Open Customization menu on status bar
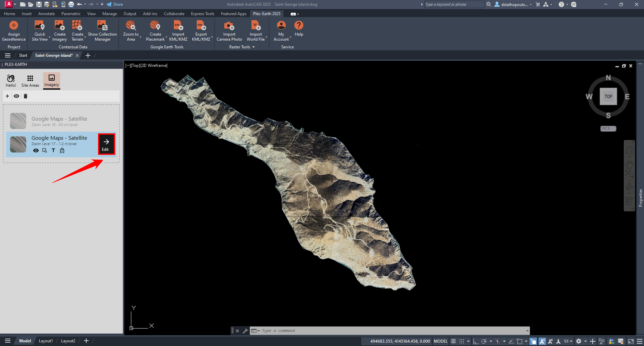This screenshot has height=346, width=644. [x=640, y=341]
